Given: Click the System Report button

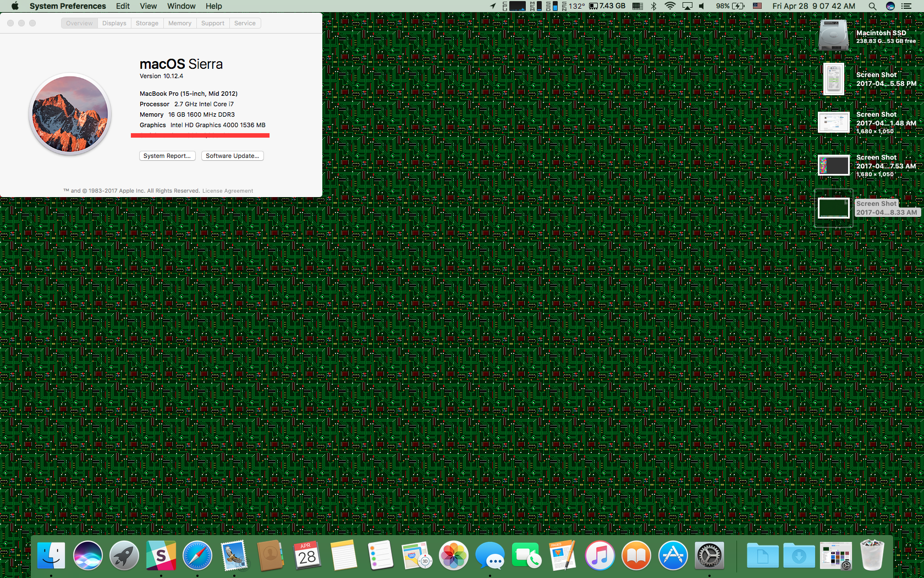Looking at the screenshot, I should coord(167,156).
